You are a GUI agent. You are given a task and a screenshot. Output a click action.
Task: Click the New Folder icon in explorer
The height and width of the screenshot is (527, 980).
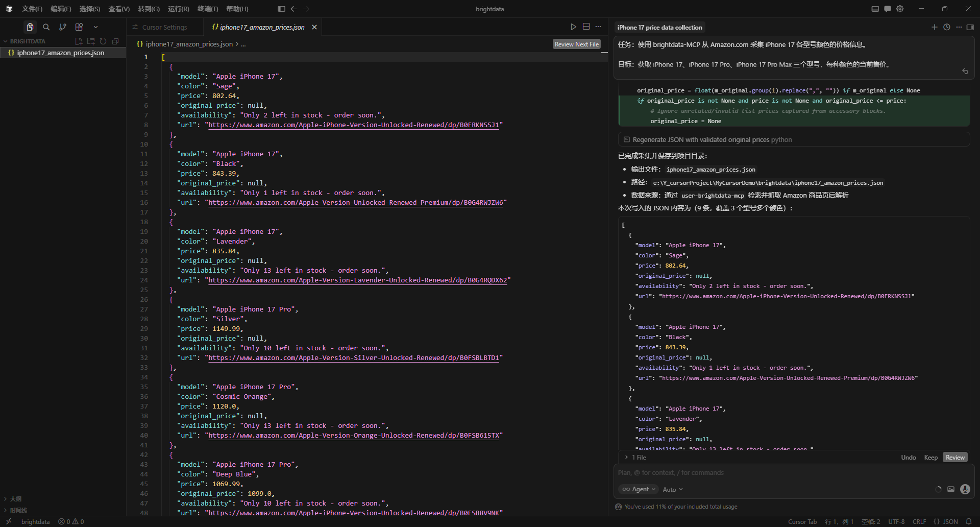(x=91, y=41)
